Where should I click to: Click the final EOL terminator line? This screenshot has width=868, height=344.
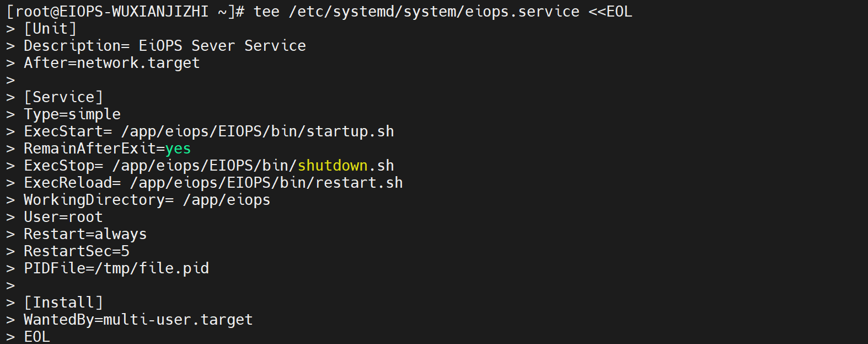37,336
